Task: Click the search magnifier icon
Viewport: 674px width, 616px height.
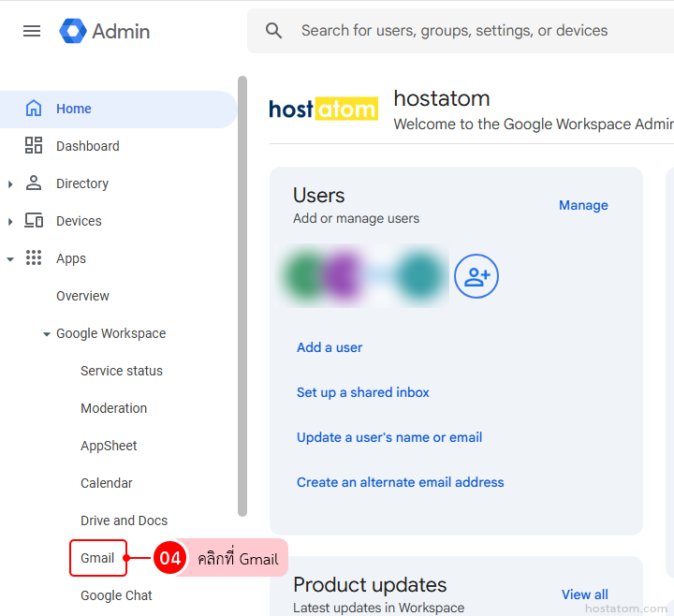Action: (273, 31)
